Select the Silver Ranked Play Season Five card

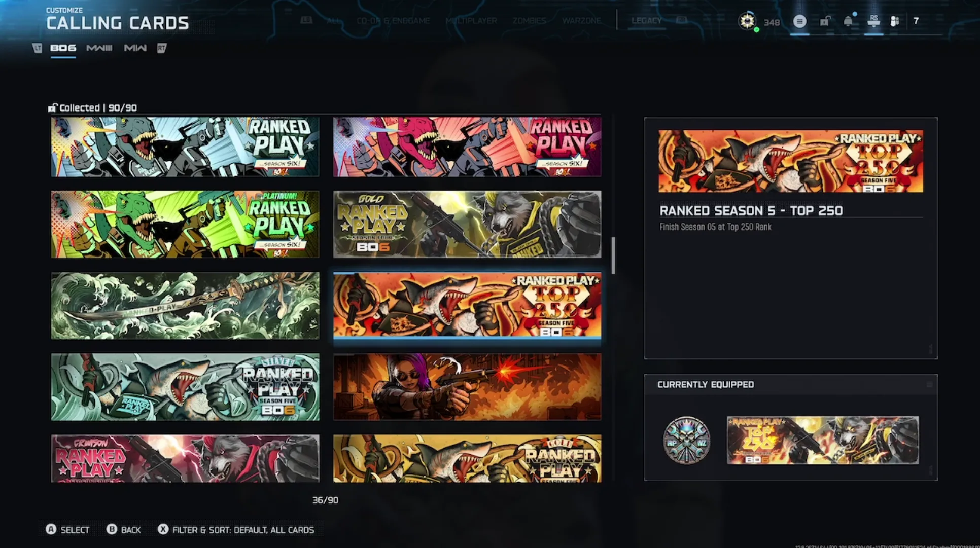click(x=185, y=387)
